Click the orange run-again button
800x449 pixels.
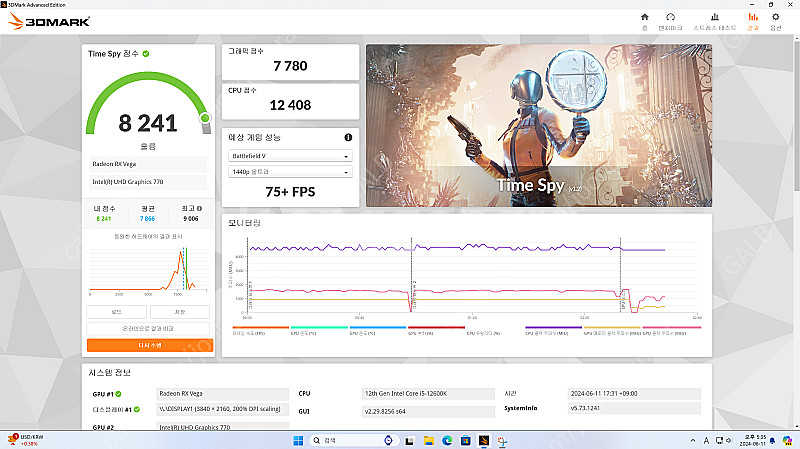(x=150, y=345)
